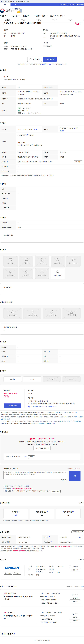
Task: Click the 직원대출제도 benefit icon
Action: coord(26,273)
